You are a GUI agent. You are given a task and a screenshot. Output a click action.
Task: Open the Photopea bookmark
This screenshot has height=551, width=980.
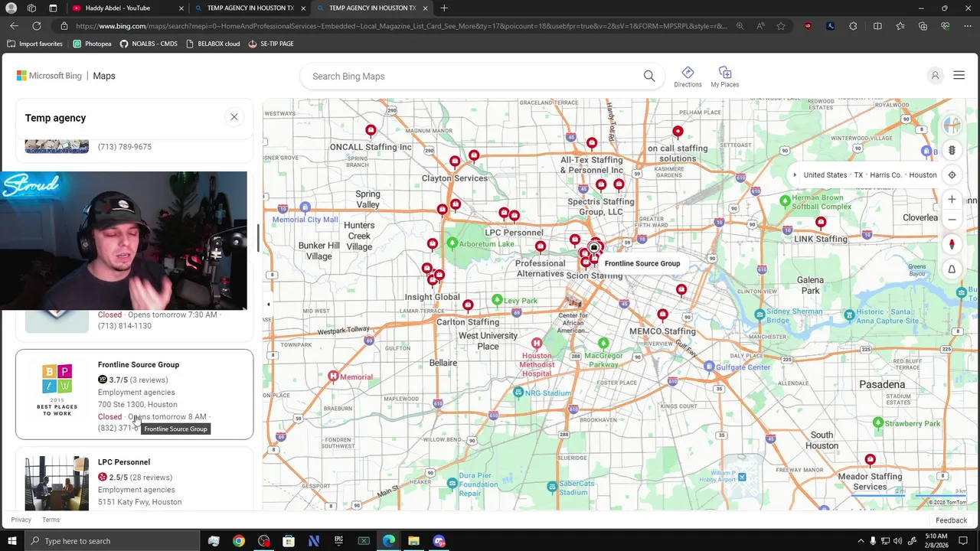(x=92, y=44)
